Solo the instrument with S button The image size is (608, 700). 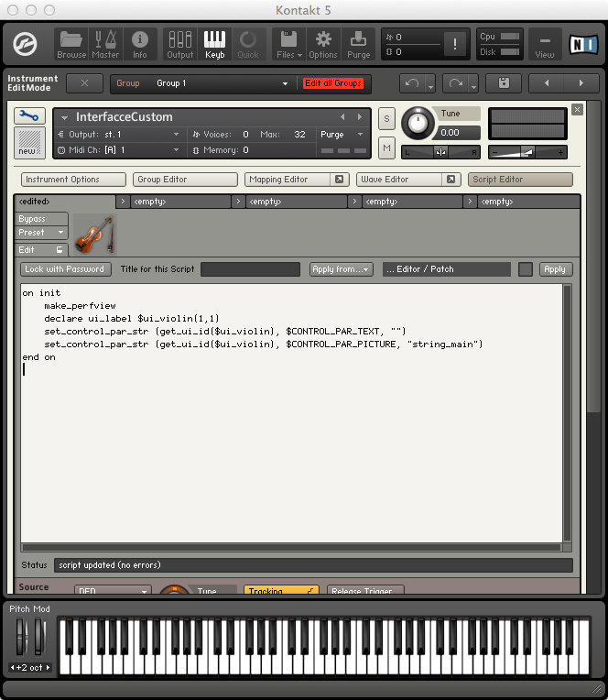[x=386, y=118]
